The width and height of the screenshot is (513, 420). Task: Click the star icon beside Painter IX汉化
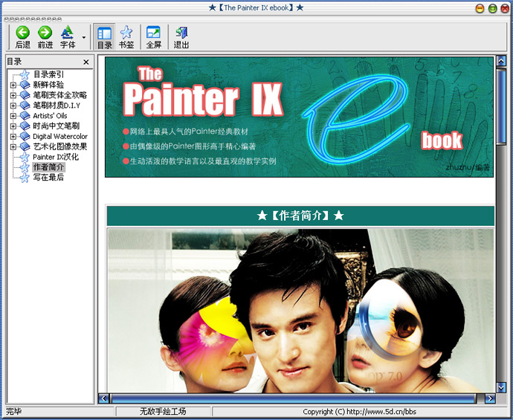[25, 157]
